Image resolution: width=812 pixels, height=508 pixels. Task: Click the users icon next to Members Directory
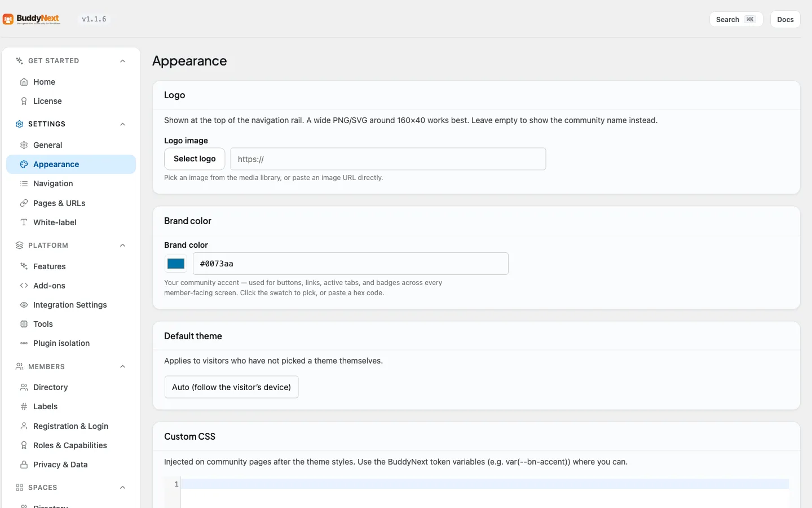(x=24, y=387)
